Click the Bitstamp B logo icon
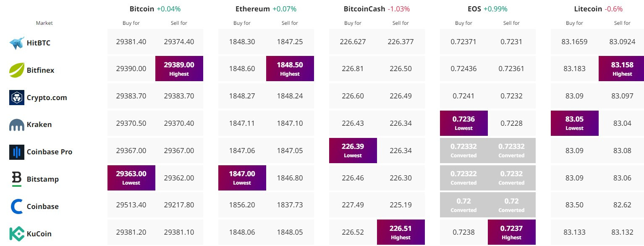The width and height of the screenshot is (644, 246). click(17, 179)
